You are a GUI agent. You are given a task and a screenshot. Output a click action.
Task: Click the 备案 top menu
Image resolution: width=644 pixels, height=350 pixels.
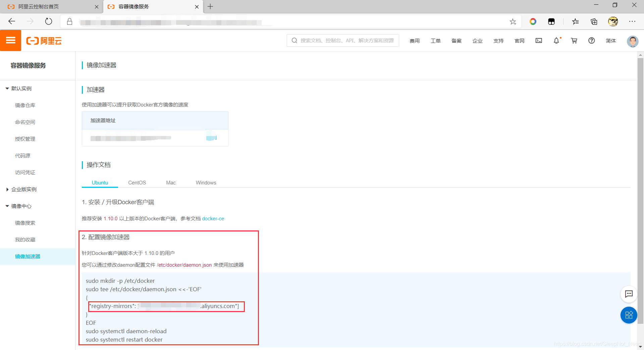(457, 41)
